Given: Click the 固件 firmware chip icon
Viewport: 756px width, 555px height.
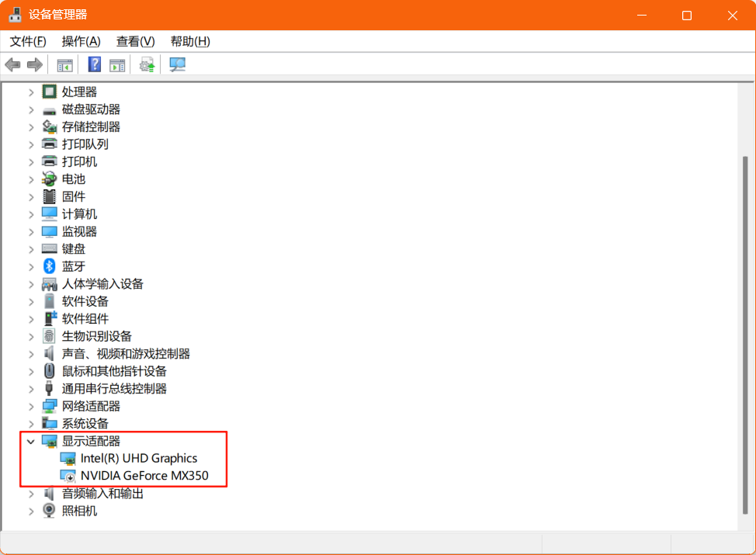Looking at the screenshot, I should [x=49, y=196].
